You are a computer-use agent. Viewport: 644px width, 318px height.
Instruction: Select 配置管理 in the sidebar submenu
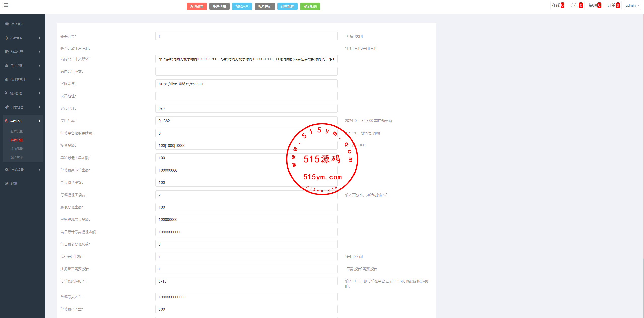(17, 158)
